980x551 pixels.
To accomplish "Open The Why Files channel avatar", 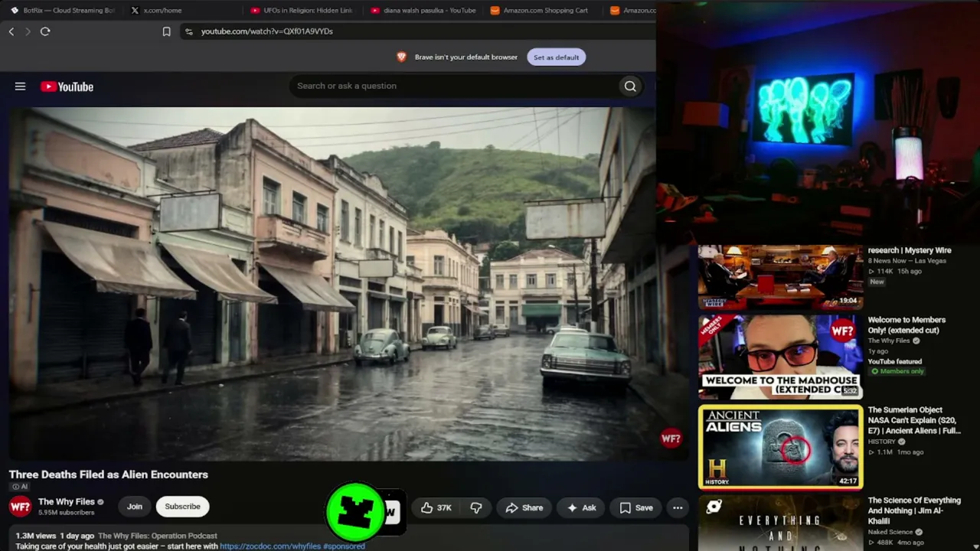I will [x=20, y=507].
